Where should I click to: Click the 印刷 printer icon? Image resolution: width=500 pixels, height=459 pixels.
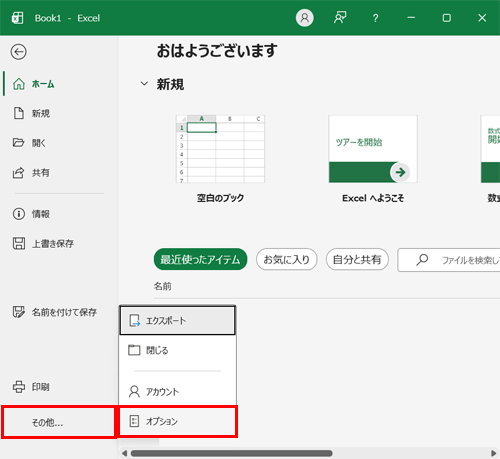(19, 387)
